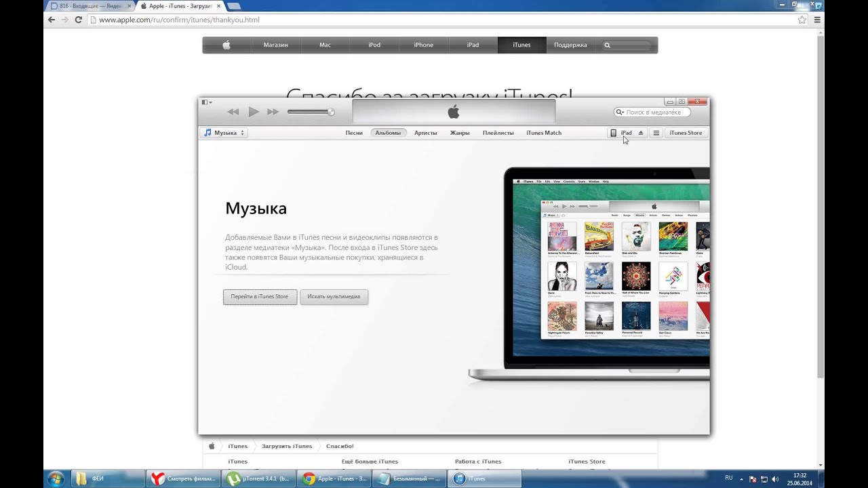Click the Apple website search box

627,45
